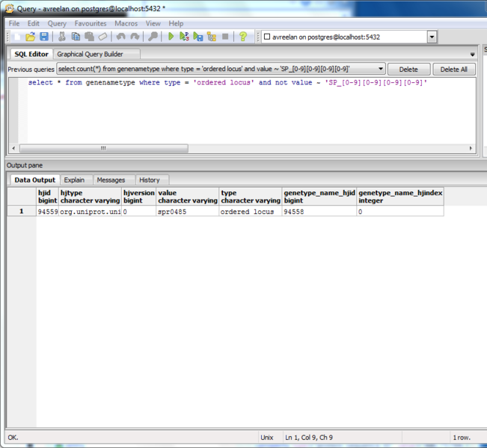Click the left scroll arrow of the editor
The width and height of the screenshot is (487, 448).
[x=13, y=148]
